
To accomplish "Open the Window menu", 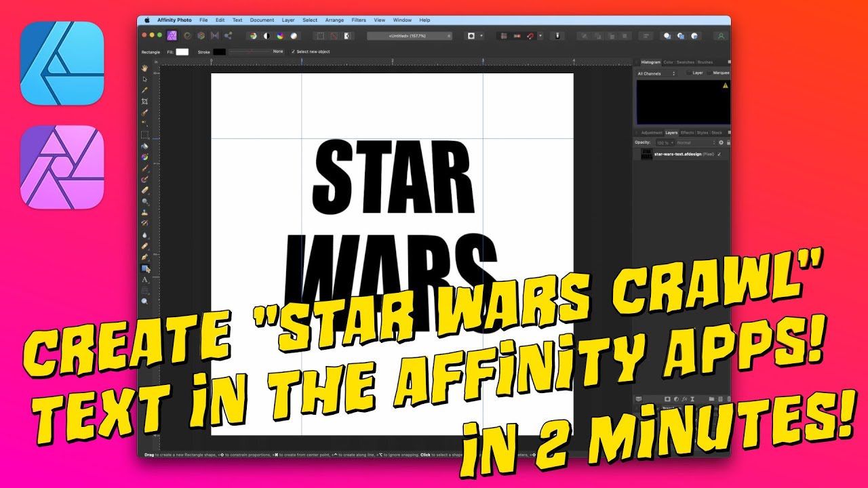I will (402, 20).
